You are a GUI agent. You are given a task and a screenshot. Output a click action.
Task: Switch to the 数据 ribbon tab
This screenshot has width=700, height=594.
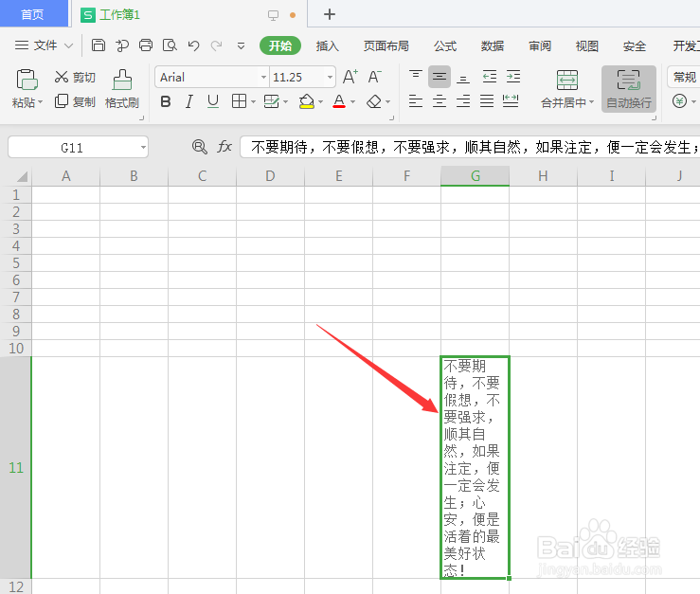pos(493,45)
